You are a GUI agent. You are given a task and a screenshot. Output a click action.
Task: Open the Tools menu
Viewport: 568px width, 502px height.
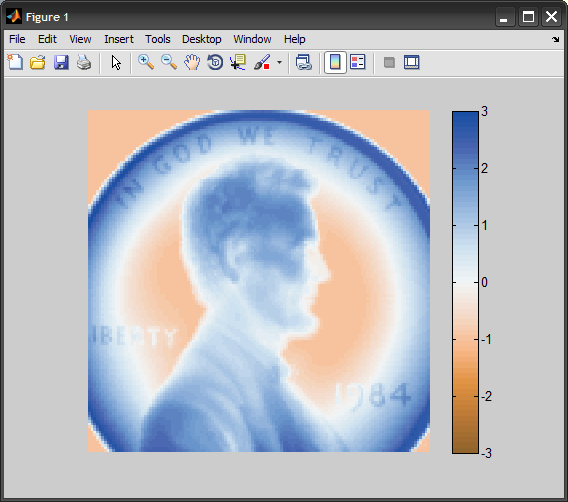coord(158,39)
